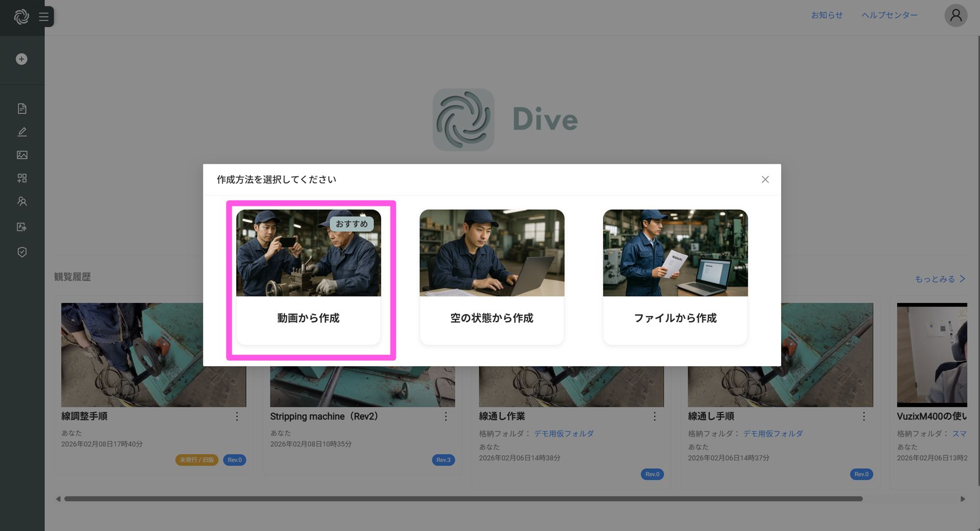Click the horizontal scrollbar right arrow
Viewport: 980px width, 531px height.
tap(962, 499)
